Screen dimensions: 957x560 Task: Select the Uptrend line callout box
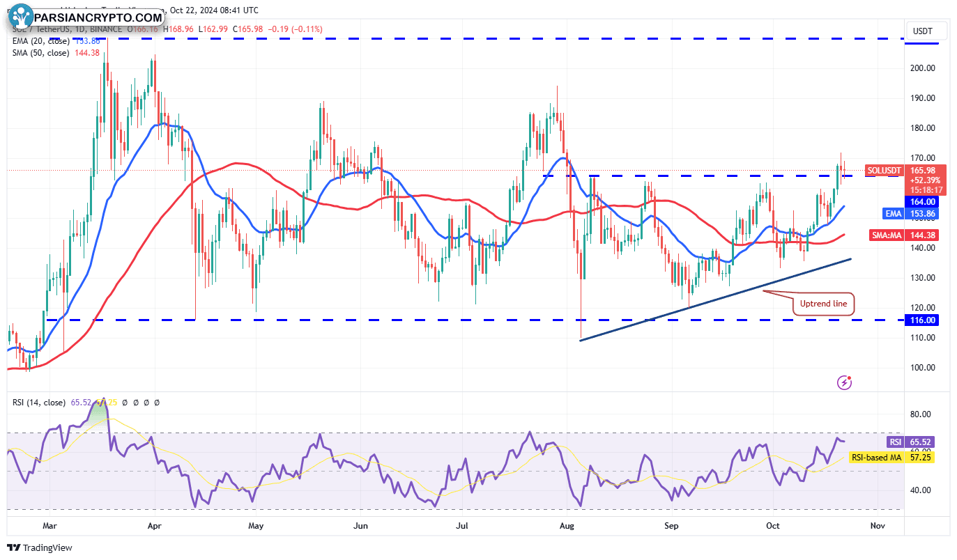coord(824,304)
